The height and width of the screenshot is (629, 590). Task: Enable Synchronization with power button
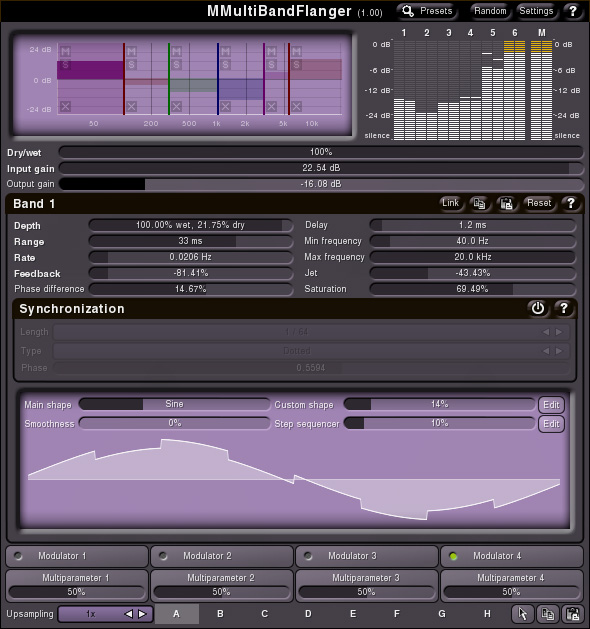(x=537, y=308)
